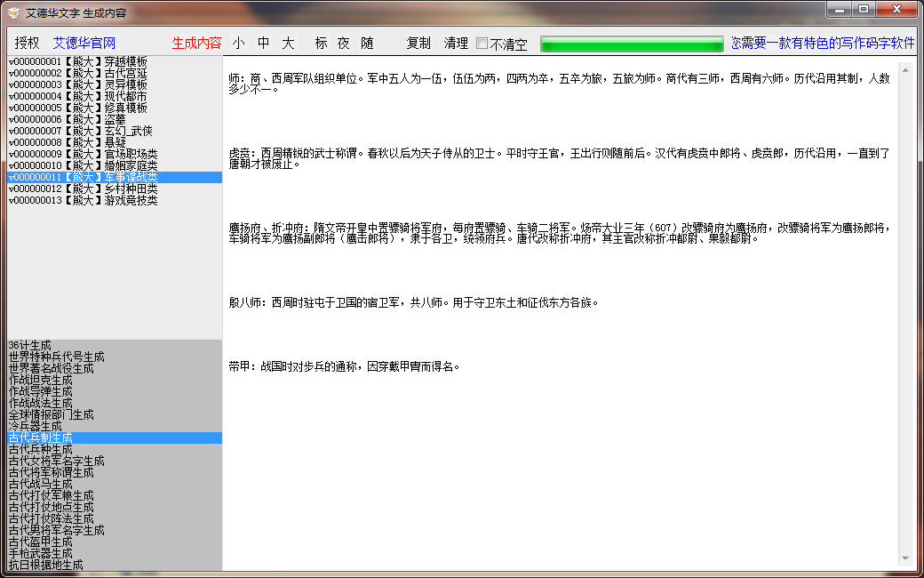Screen dimensions: 924x578
Task: Set font size to 小
Action: (239, 43)
